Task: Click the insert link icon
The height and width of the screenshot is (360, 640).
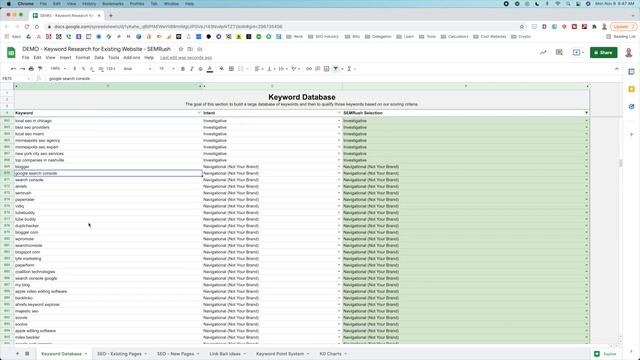Action: (x=309, y=69)
